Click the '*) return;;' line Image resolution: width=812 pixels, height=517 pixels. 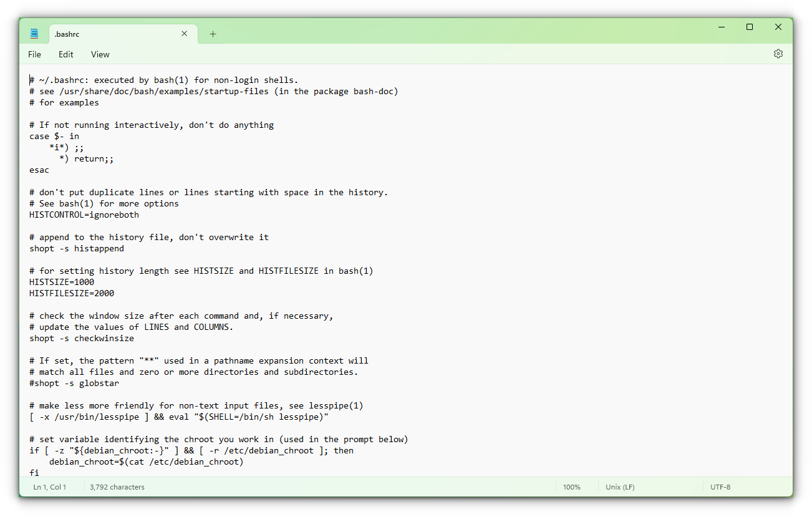87,158
